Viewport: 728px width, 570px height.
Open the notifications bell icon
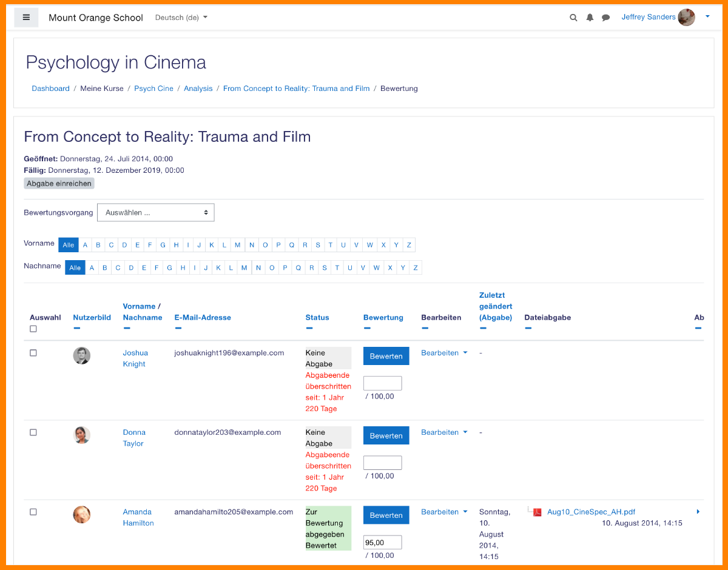[x=590, y=18]
